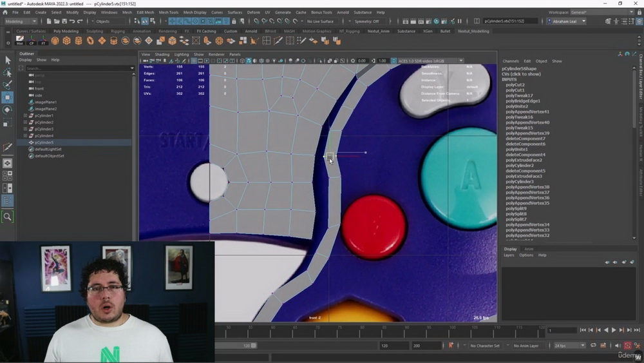Viewport: 644px width, 363px height.
Task: Click the Hist shelf button
Action: pyautogui.click(x=20, y=40)
